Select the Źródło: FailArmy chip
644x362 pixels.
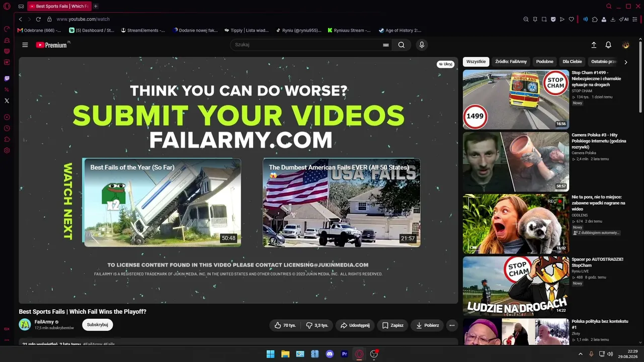(x=511, y=62)
